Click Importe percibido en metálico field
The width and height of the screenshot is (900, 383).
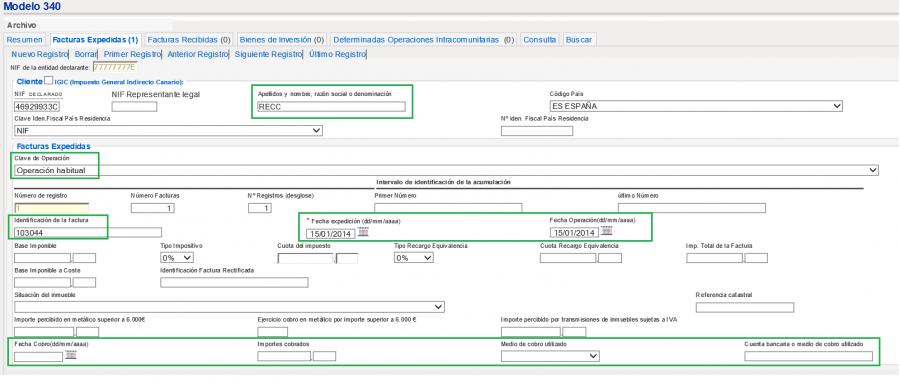[44, 332]
